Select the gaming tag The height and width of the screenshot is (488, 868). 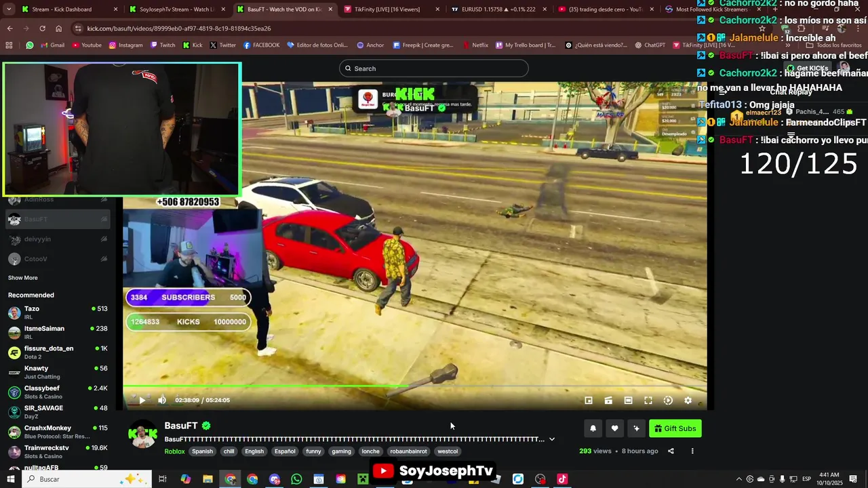coord(341,451)
